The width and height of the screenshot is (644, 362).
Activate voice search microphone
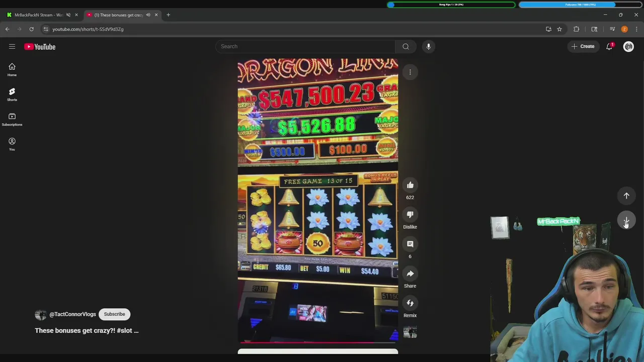(429, 46)
